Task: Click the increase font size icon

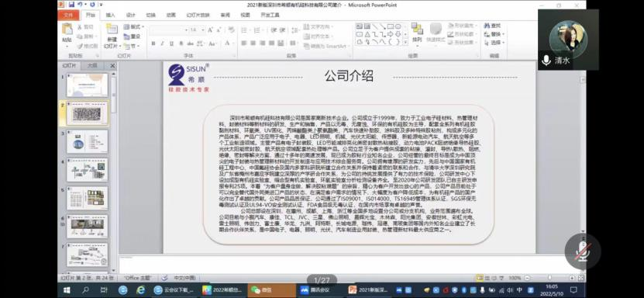Action: (210, 30)
